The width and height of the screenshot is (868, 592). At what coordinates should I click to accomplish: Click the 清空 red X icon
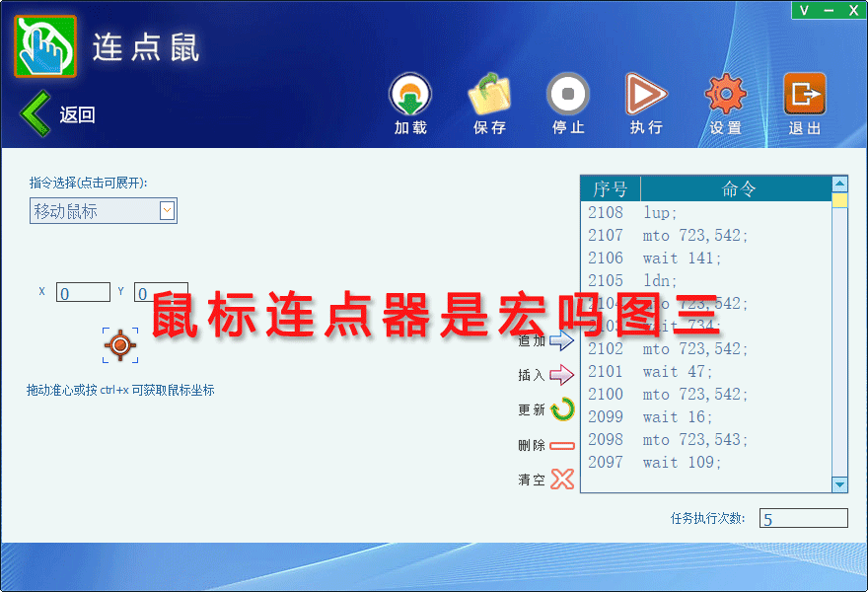pyautogui.click(x=562, y=480)
